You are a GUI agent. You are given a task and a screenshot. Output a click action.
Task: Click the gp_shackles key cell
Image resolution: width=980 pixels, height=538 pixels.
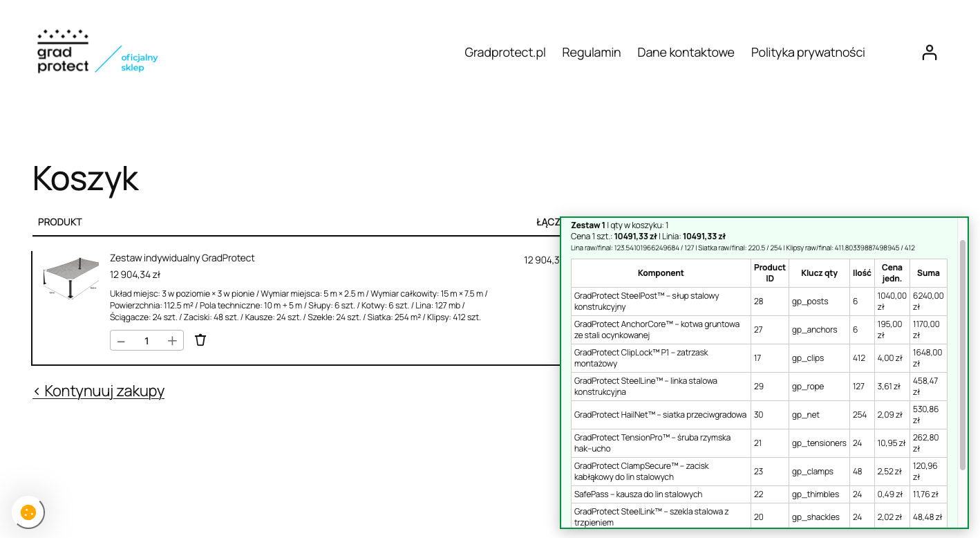point(820,516)
